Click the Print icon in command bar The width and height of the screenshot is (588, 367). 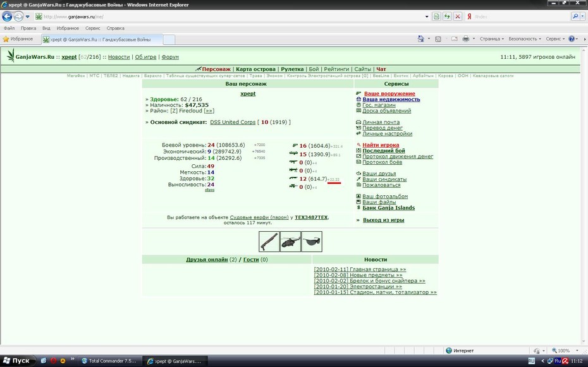click(466, 39)
